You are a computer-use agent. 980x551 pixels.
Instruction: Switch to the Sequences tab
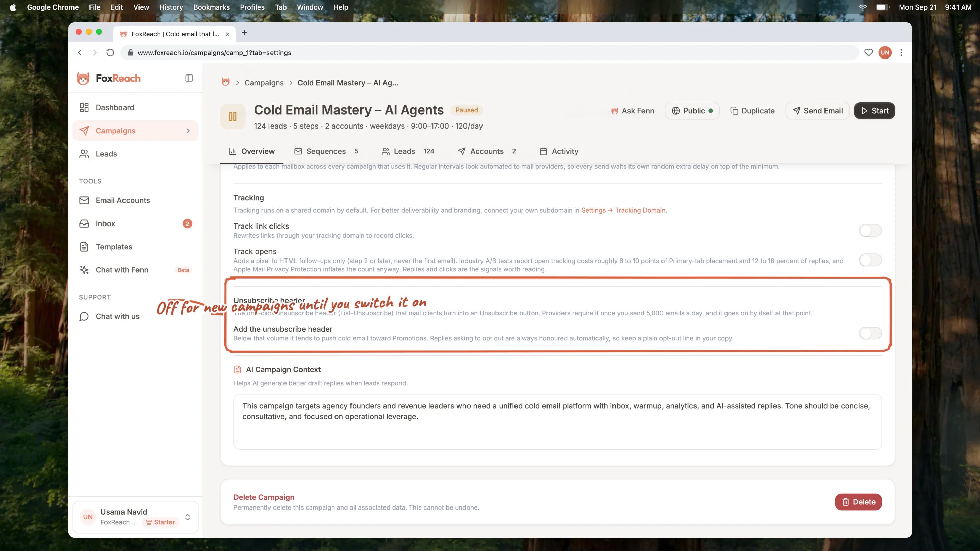(326, 151)
